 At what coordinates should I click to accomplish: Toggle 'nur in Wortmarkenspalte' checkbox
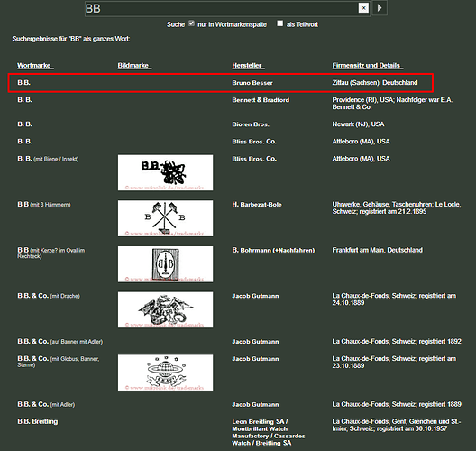pyautogui.click(x=191, y=23)
